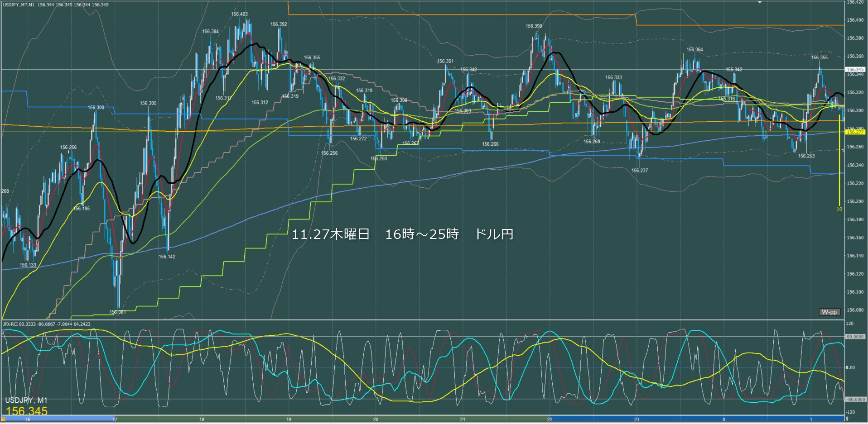Select the 80.0000 RCI level label
This screenshot has height=424, width=868.
[855, 337]
